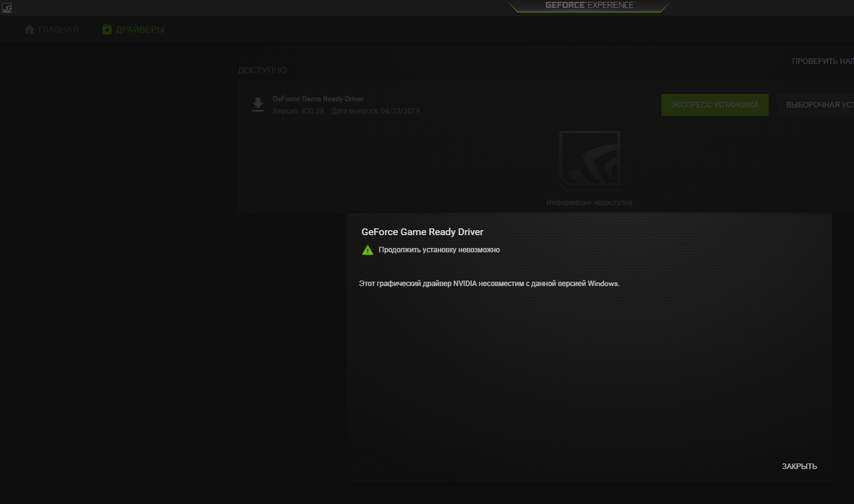
Task: Click the Версия: 430.39 text
Action: click(x=298, y=111)
